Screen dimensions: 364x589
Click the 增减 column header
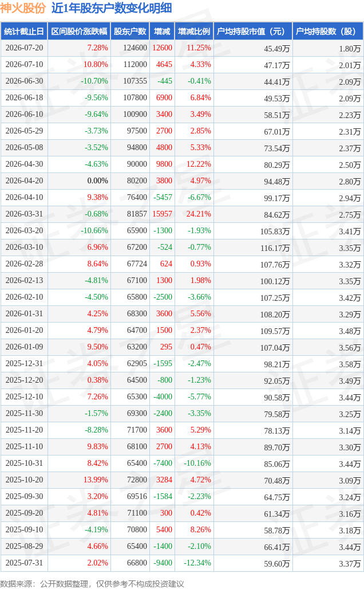(x=162, y=31)
